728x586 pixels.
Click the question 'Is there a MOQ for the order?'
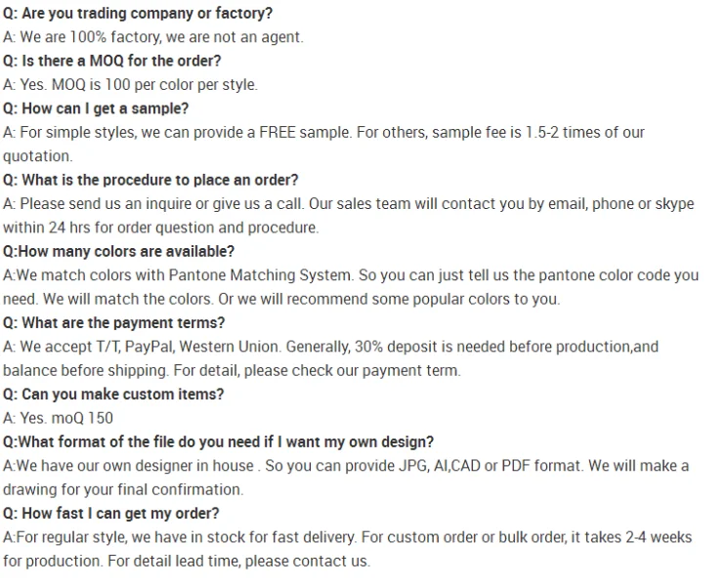pyautogui.click(x=122, y=61)
